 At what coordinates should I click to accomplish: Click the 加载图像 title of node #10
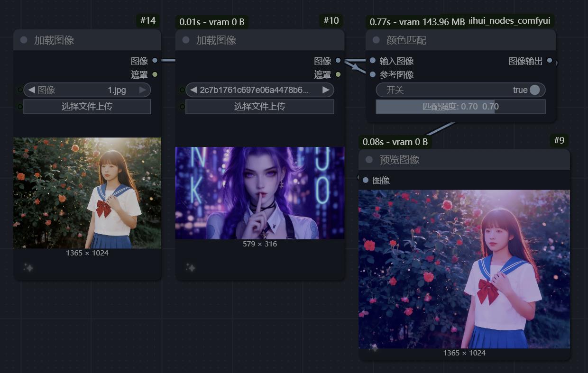pos(216,40)
